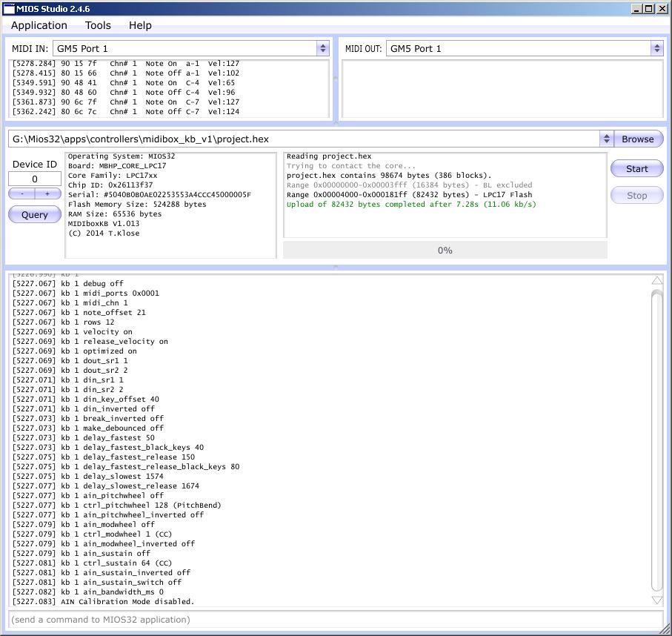Open the Tools menu
This screenshot has width=672, height=636.
pos(98,25)
